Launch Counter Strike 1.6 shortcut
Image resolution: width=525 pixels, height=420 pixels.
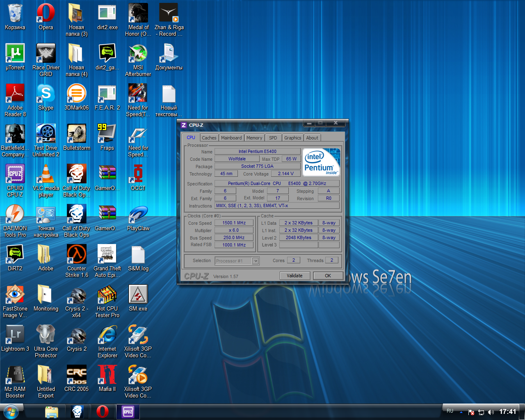pyautogui.click(x=77, y=261)
